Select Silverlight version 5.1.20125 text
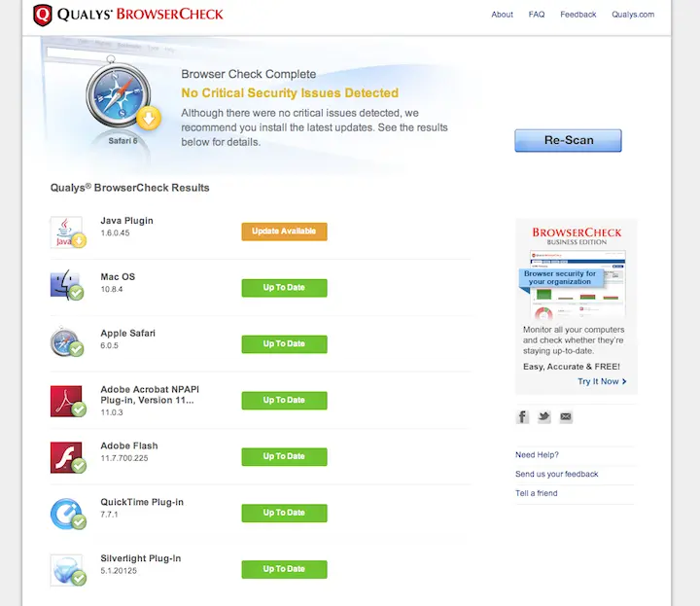The height and width of the screenshot is (606, 700). [x=119, y=570]
